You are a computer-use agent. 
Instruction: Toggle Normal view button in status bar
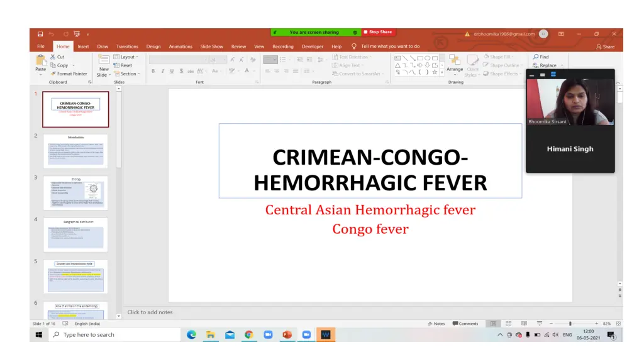(x=494, y=324)
